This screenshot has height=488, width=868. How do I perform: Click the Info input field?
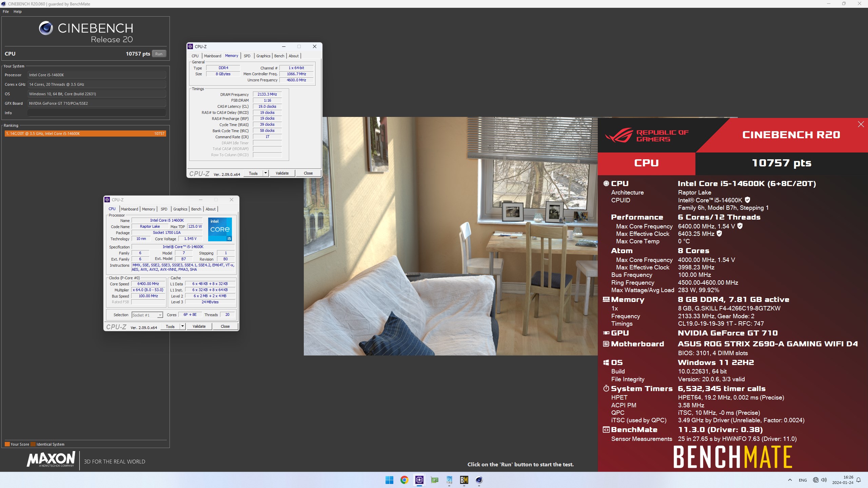(97, 113)
